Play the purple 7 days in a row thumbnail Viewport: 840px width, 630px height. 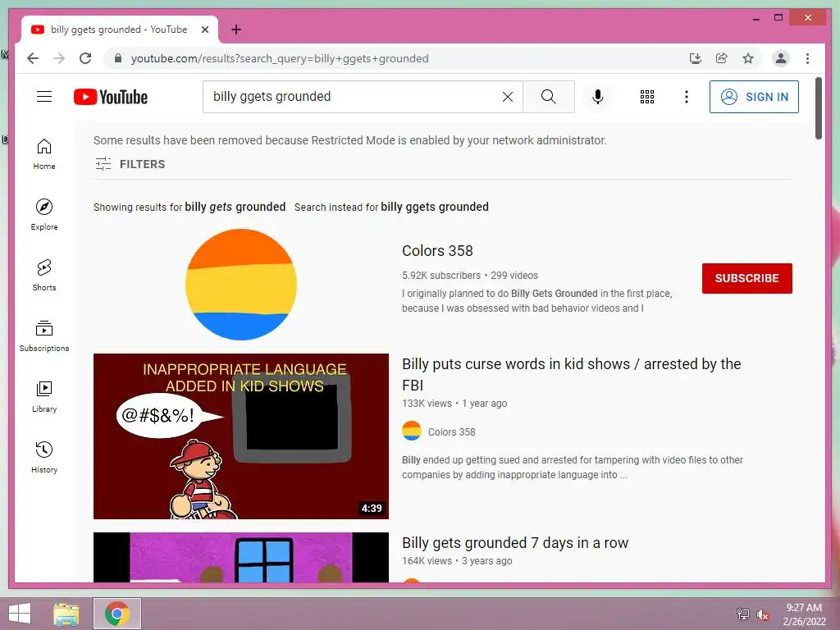pos(241,557)
